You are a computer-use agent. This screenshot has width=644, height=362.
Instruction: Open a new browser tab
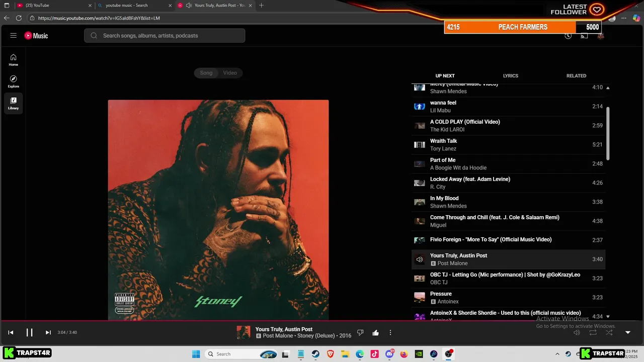pyautogui.click(x=261, y=6)
